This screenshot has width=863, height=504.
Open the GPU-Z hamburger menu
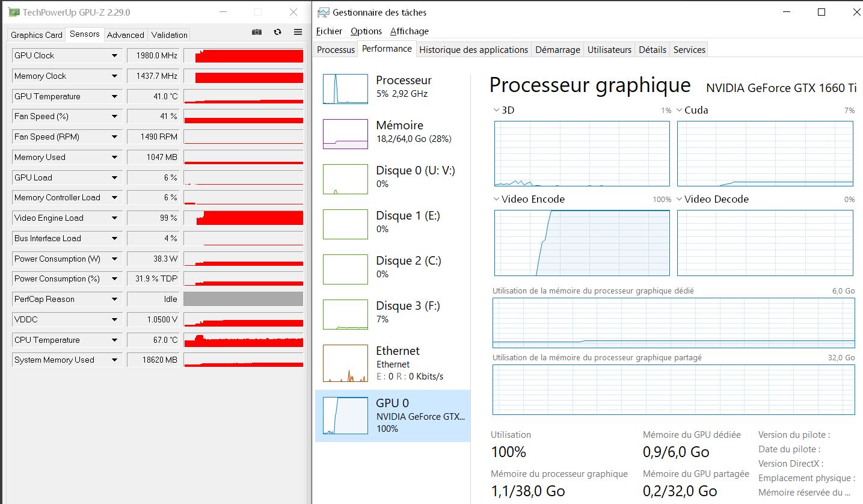[x=298, y=32]
